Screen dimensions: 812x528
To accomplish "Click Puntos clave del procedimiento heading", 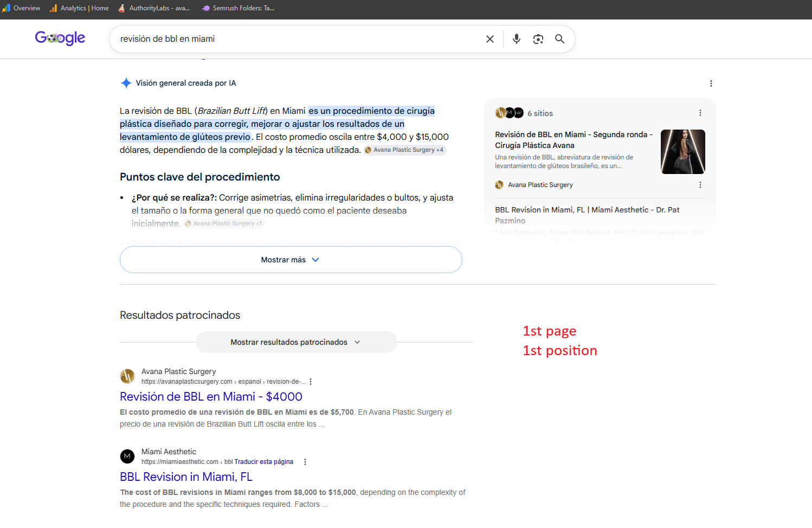I will click(x=200, y=177).
